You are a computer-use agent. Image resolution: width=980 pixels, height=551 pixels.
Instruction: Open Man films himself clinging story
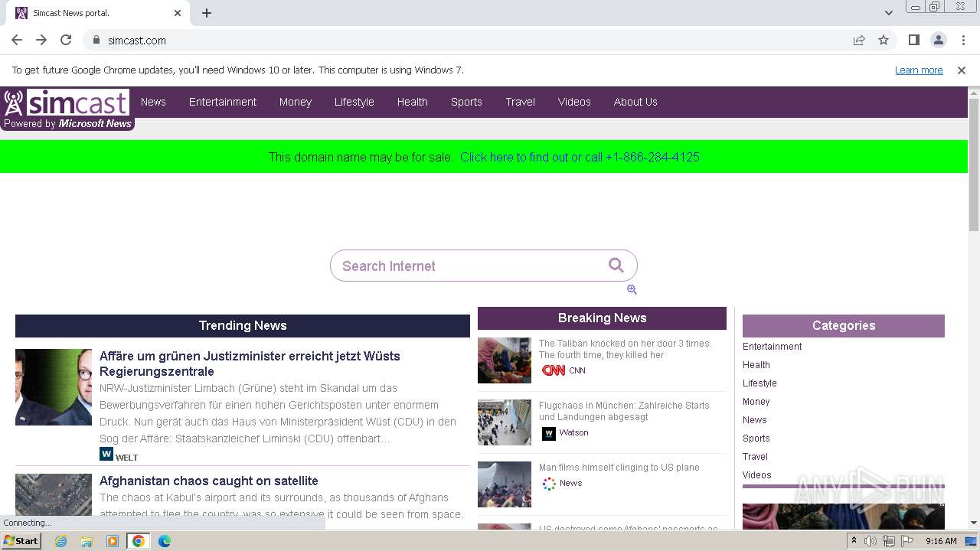(619, 468)
